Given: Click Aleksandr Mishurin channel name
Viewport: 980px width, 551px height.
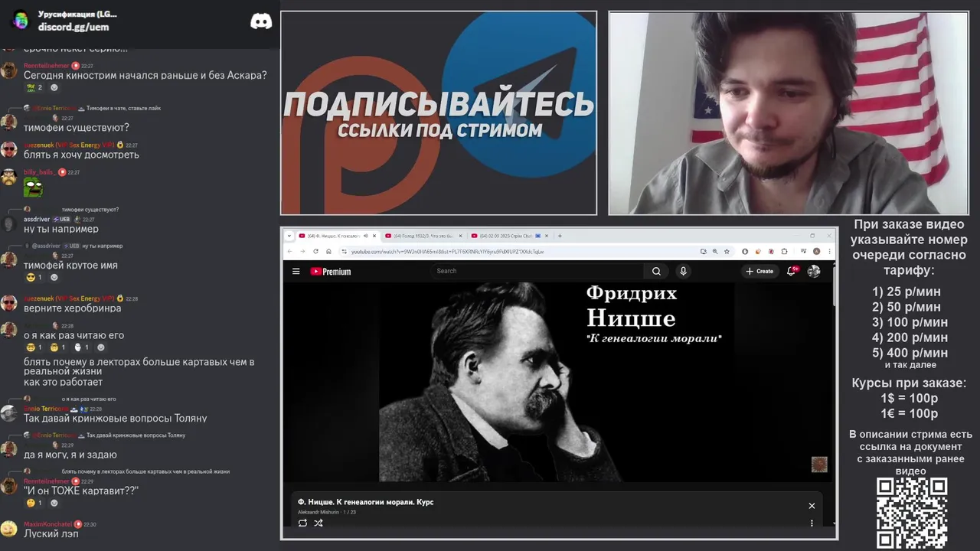Looking at the screenshot, I should 318,512.
